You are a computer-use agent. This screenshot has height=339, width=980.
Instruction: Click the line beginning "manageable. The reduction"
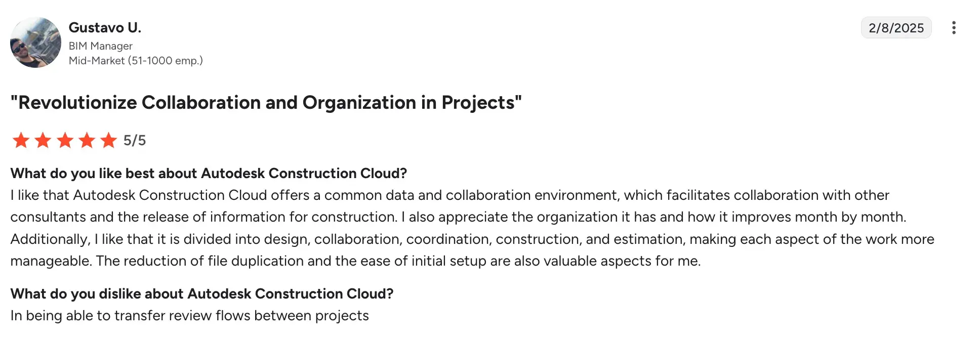355,261
